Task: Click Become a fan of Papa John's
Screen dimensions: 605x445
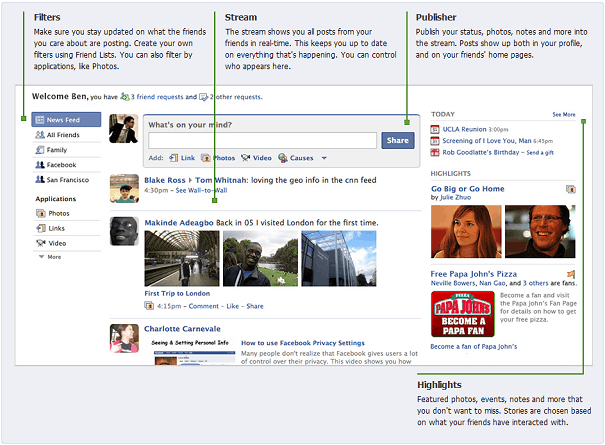Action: point(474,347)
